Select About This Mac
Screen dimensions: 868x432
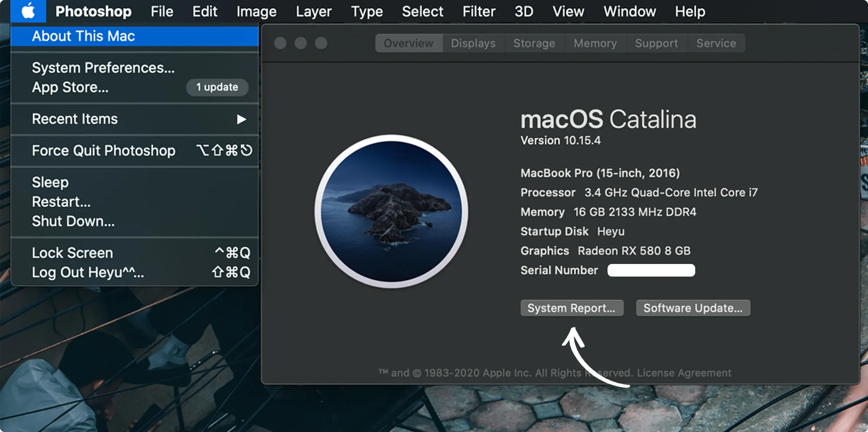coord(82,36)
